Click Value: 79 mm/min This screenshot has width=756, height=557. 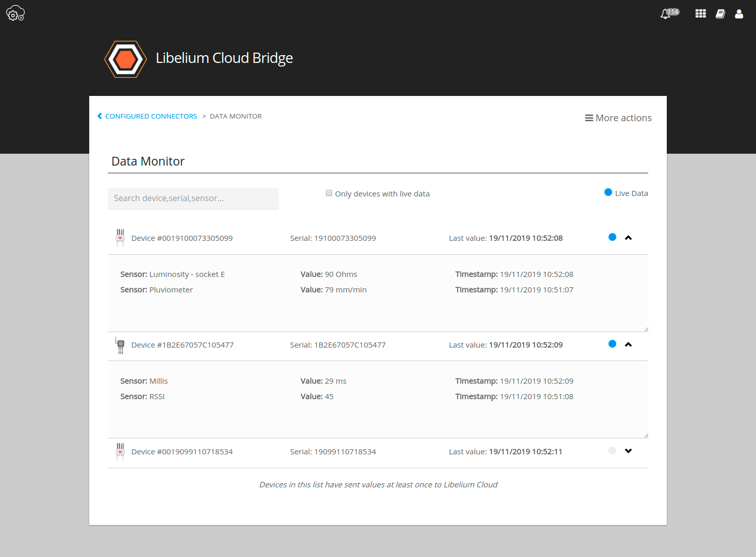coord(334,290)
